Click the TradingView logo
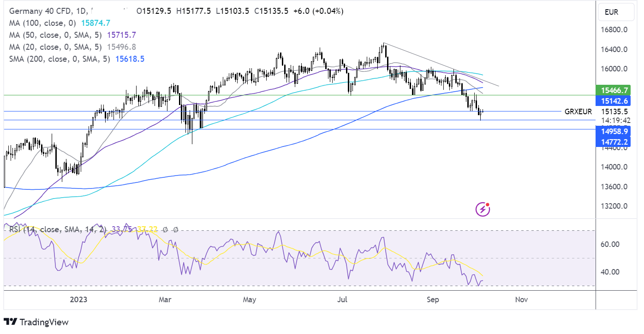 [x=36, y=322]
